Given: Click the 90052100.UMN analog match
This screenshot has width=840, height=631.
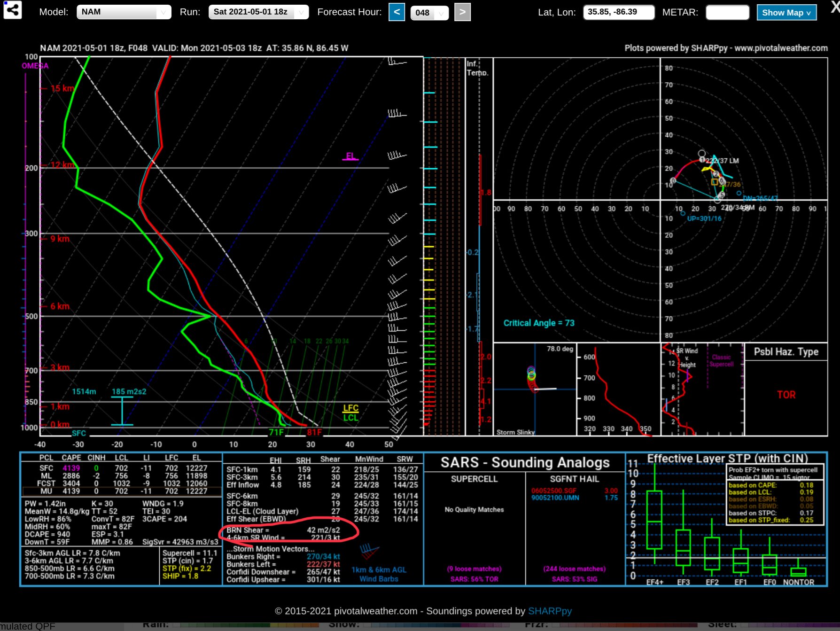Looking at the screenshot, I should coord(555,498).
